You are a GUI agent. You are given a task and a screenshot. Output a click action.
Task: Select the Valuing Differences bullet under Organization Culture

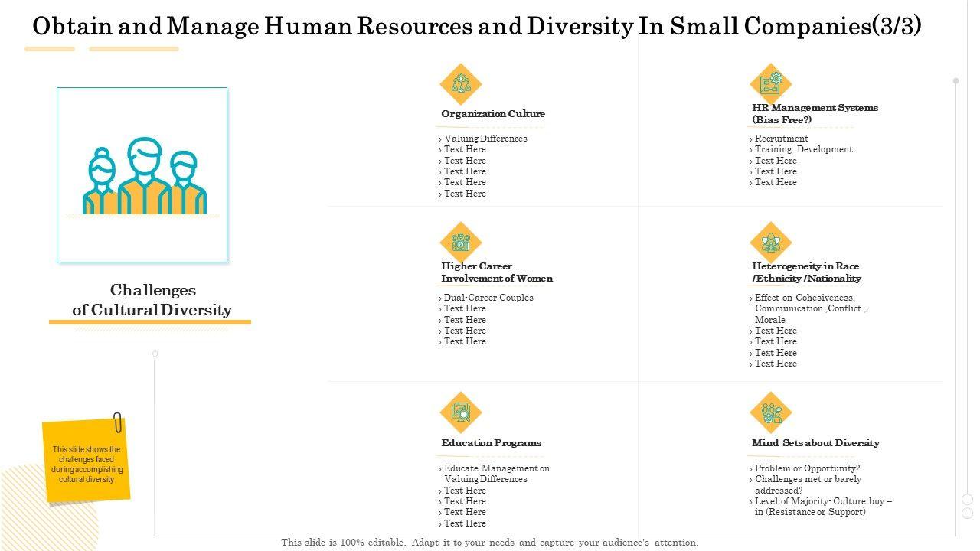pyautogui.click(x=485, y=139)
